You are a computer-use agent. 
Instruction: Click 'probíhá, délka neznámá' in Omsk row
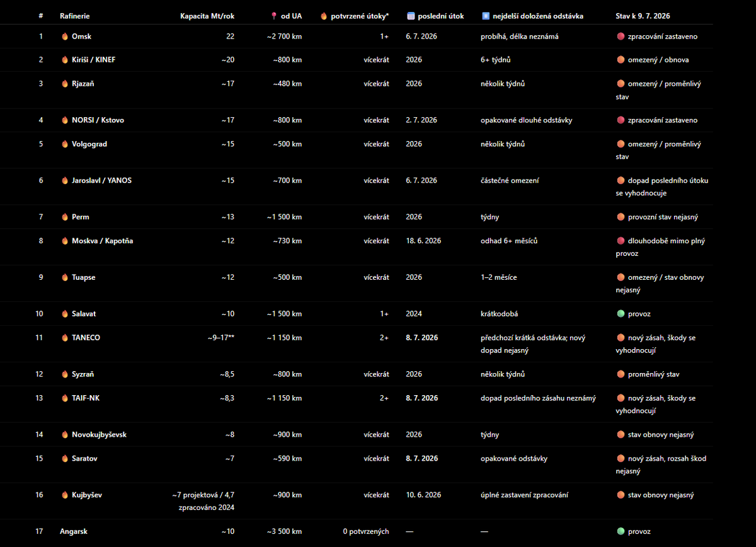[519, 37]
